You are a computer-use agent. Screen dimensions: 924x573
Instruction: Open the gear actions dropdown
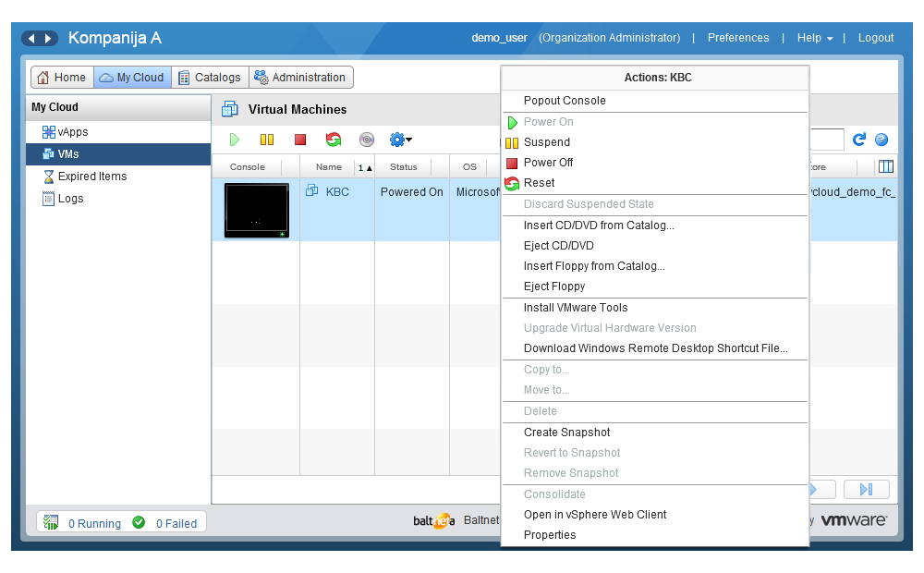[400, 140]
